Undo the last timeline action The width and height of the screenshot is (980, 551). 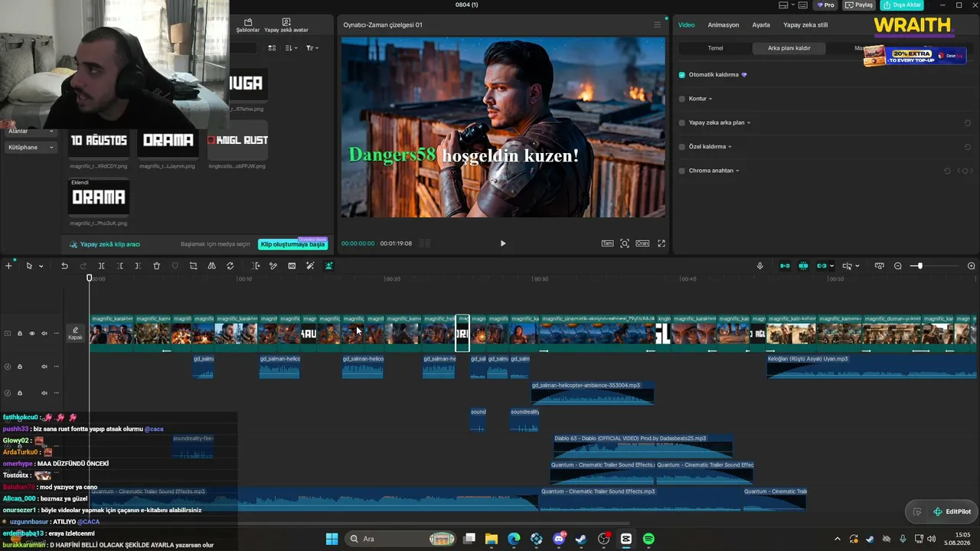(x=64, y=266)
